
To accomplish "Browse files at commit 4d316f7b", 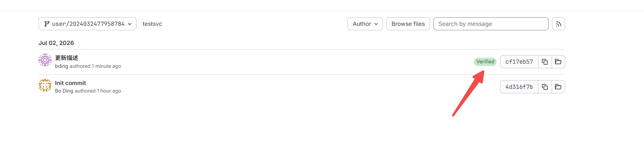I will [x=558, y=87].
